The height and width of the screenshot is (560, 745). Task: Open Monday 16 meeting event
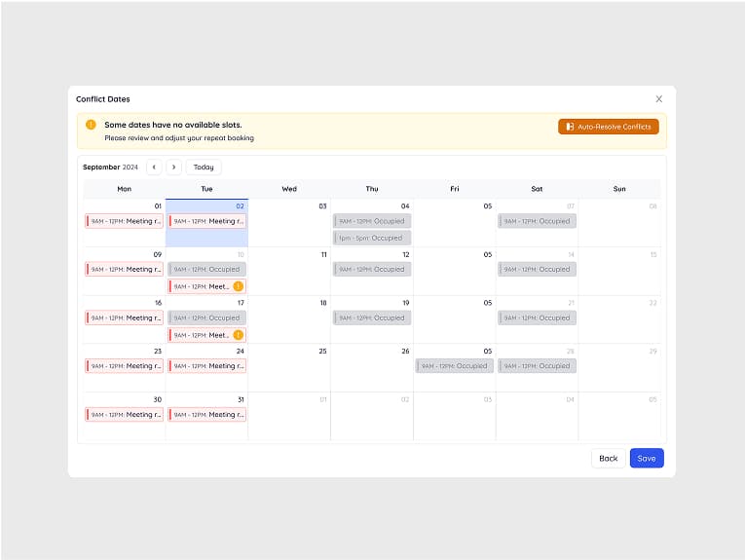tap(124, 317)
